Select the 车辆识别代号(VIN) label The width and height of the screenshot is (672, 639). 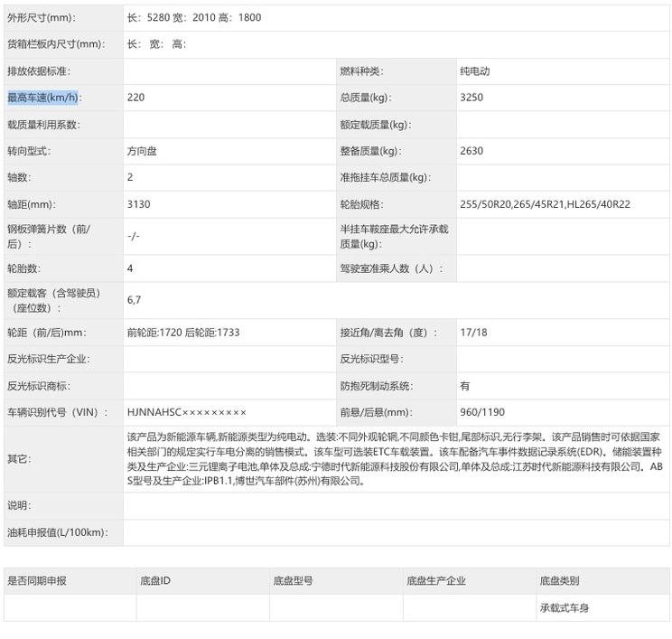[x=58, y=412]
